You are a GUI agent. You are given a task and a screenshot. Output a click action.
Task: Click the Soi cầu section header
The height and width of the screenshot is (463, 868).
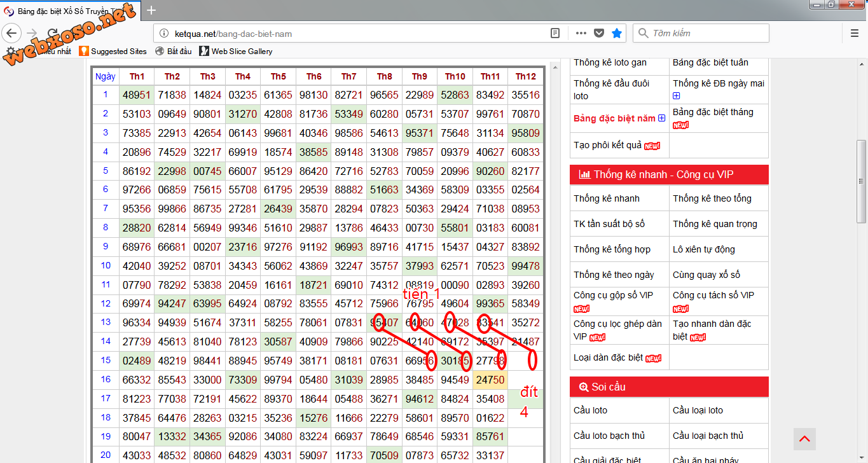click(x=669, y=387)
